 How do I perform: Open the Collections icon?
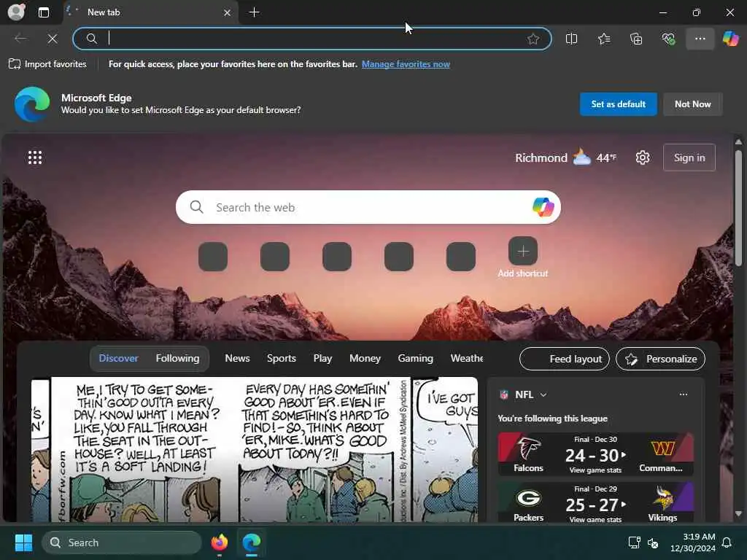(636, 39)
